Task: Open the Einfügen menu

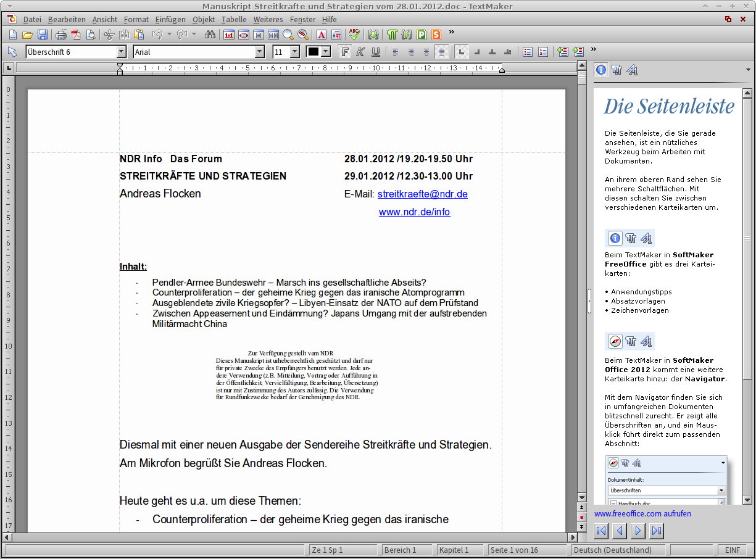Action: pyautogui.click(x=170, y=20)
